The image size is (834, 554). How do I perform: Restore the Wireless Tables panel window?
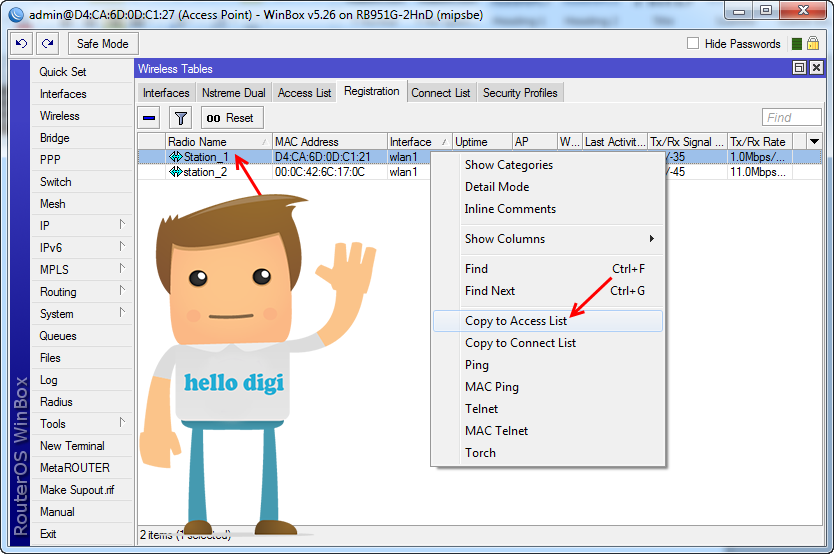(x=799, y=68)
